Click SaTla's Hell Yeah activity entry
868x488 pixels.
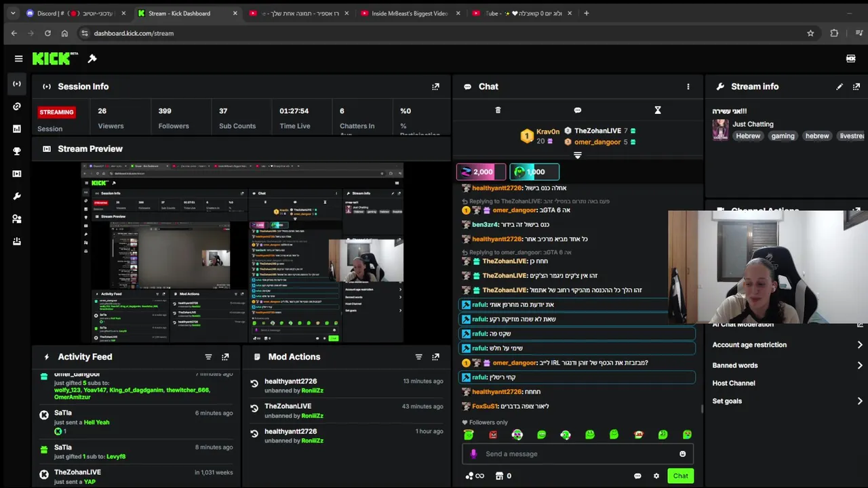tap(136, 422)
